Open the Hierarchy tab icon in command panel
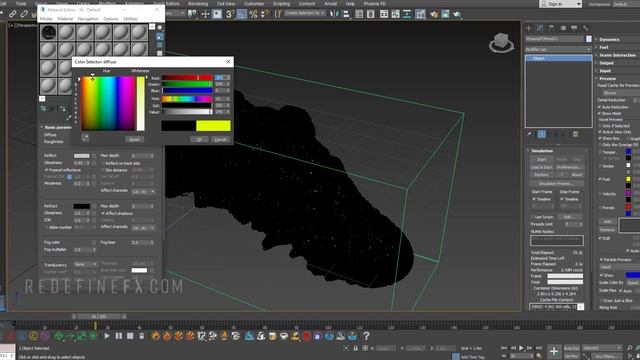The image size is (640, 360). pos(551,28)
